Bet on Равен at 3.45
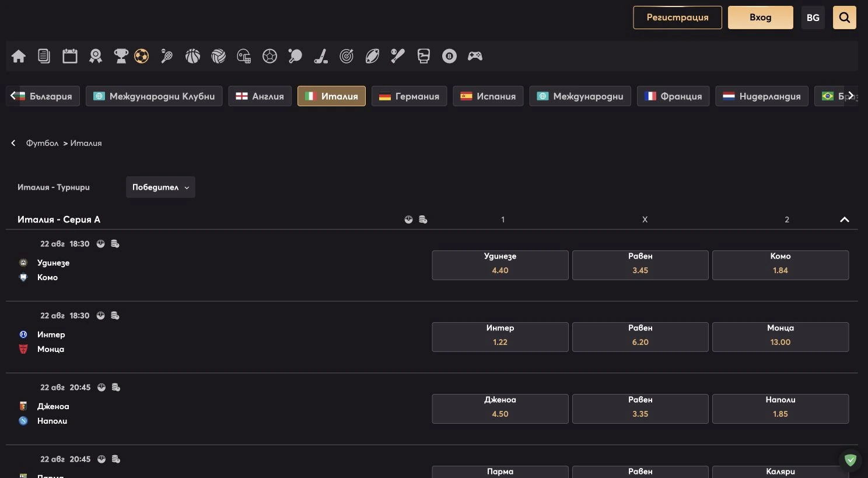The width and height of the screenshot is (868, 478). pos(640,265)
